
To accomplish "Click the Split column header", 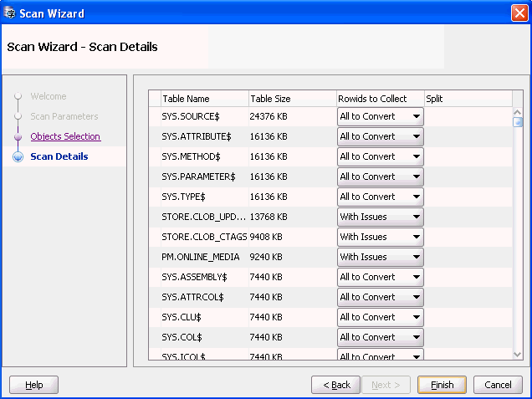I will click(x=467, y=99).
